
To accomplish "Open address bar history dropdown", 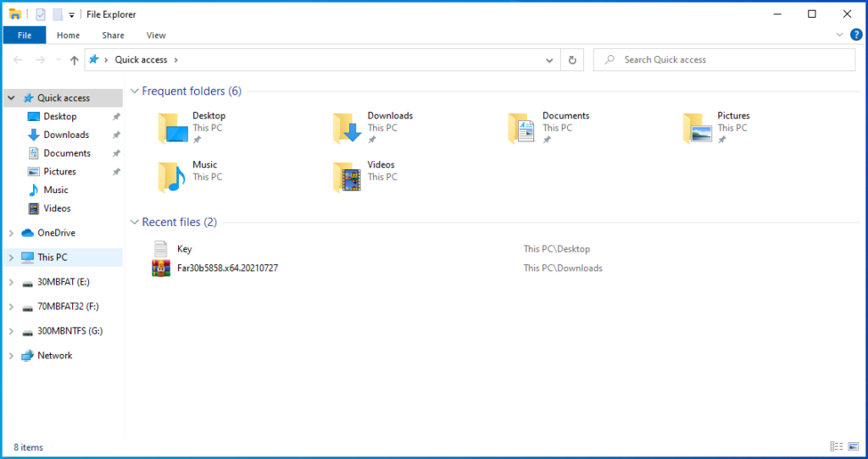I will point(549,60).
